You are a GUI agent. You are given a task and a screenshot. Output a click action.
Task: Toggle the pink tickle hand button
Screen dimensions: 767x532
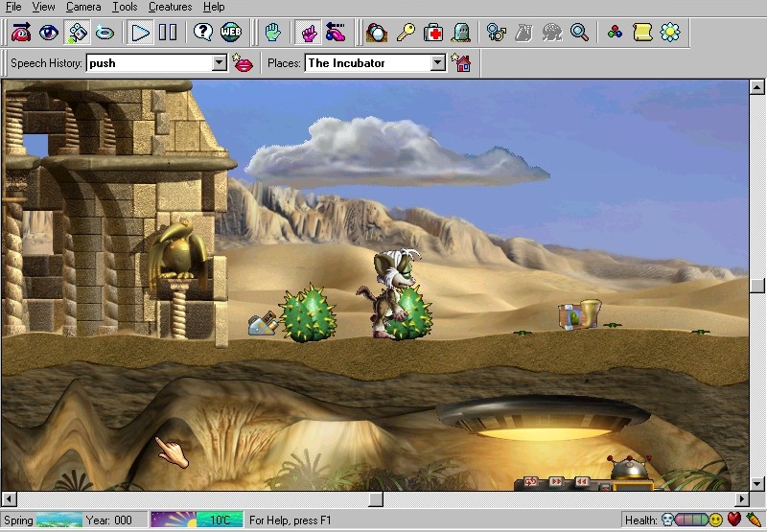click(x=309, y=33)
